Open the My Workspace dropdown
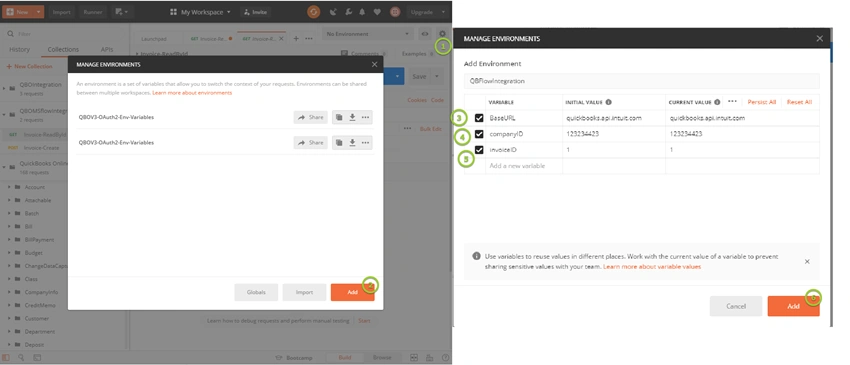This screenshot has width=850, height=365. (200, 12)
